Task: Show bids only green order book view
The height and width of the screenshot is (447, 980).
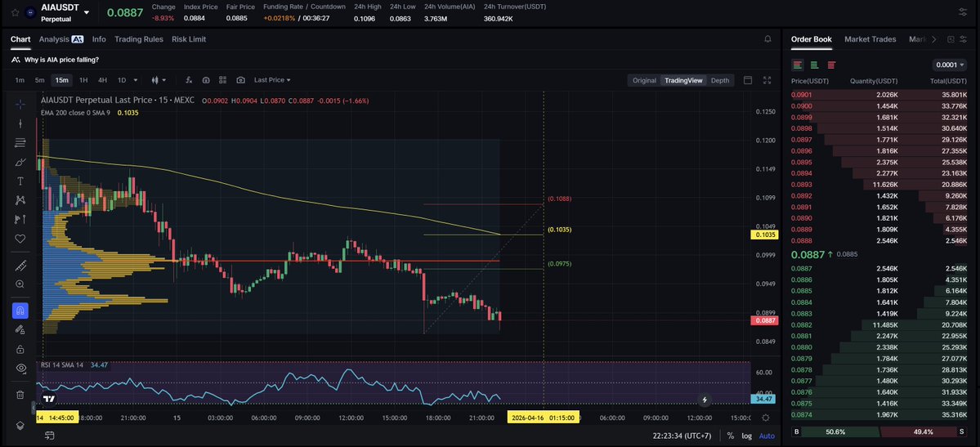Action: pyautogui.click(x=814, y=65)
